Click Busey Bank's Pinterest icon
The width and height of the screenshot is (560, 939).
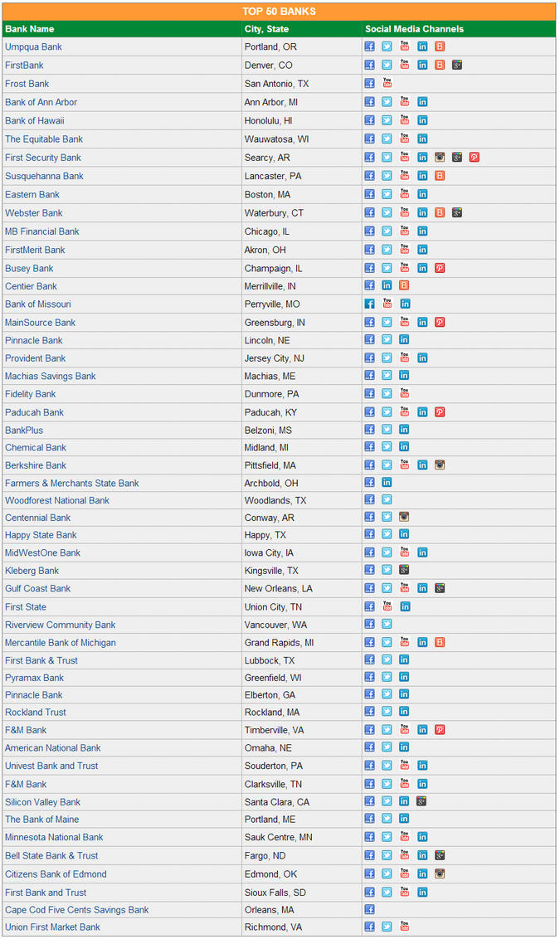click(x=440, y=268)
